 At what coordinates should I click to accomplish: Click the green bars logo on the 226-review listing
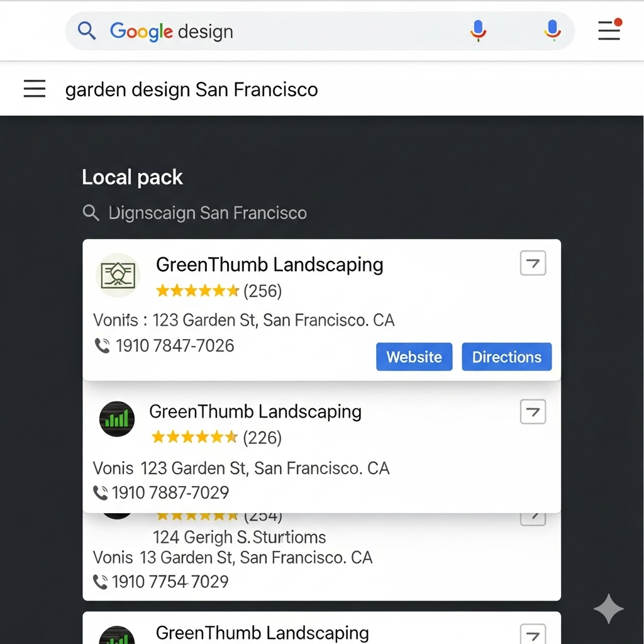pos(117,419)
